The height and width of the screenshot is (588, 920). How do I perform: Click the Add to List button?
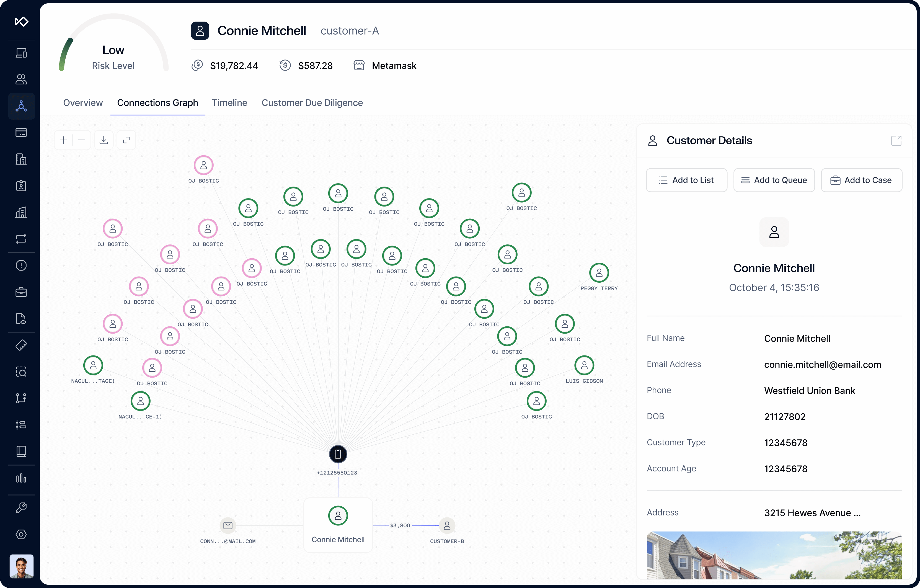click(686, 180)
